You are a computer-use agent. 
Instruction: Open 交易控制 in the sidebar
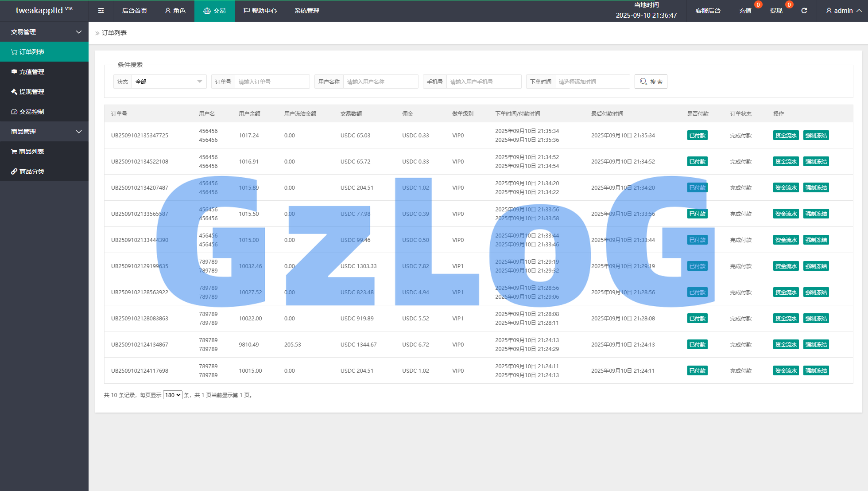coord(32,112)
